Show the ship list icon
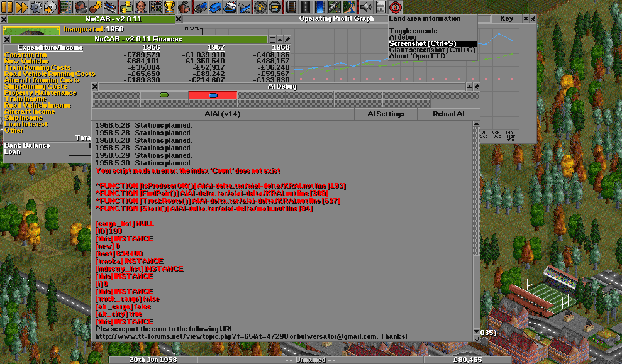Viewport: 622px width, 364px height. coord(230,7)
